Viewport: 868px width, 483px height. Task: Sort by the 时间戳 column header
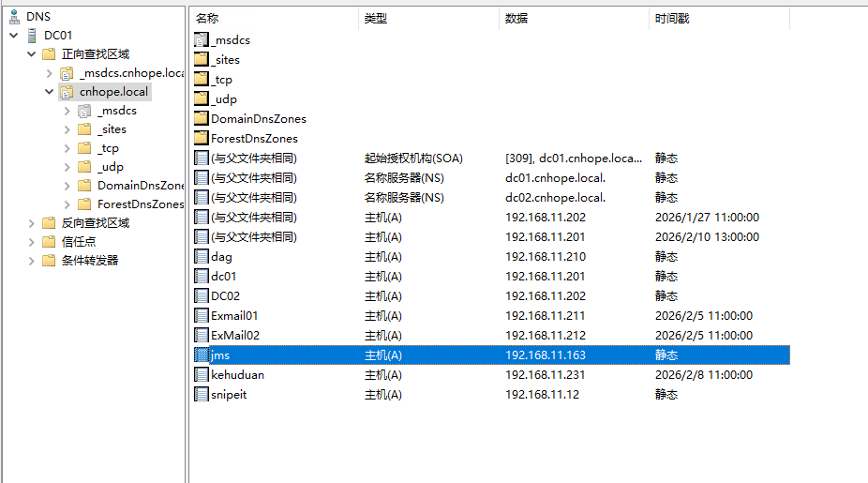pos(719,18)
